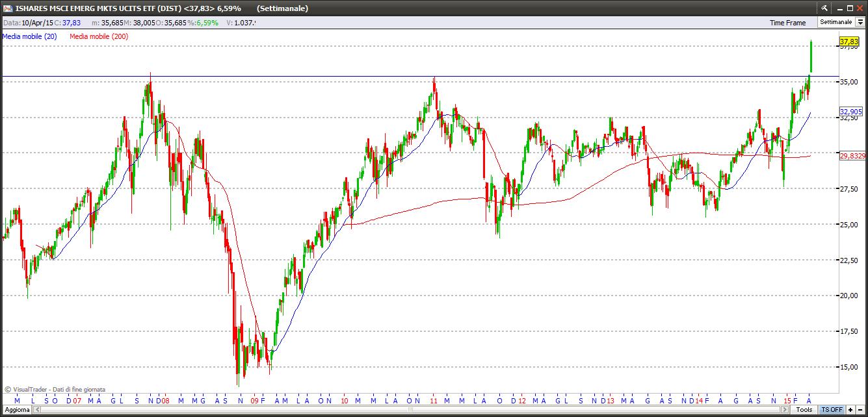The image size is (868, 417).
Task: Click the minimum value 35,685 in data bar
Action: 113,23
